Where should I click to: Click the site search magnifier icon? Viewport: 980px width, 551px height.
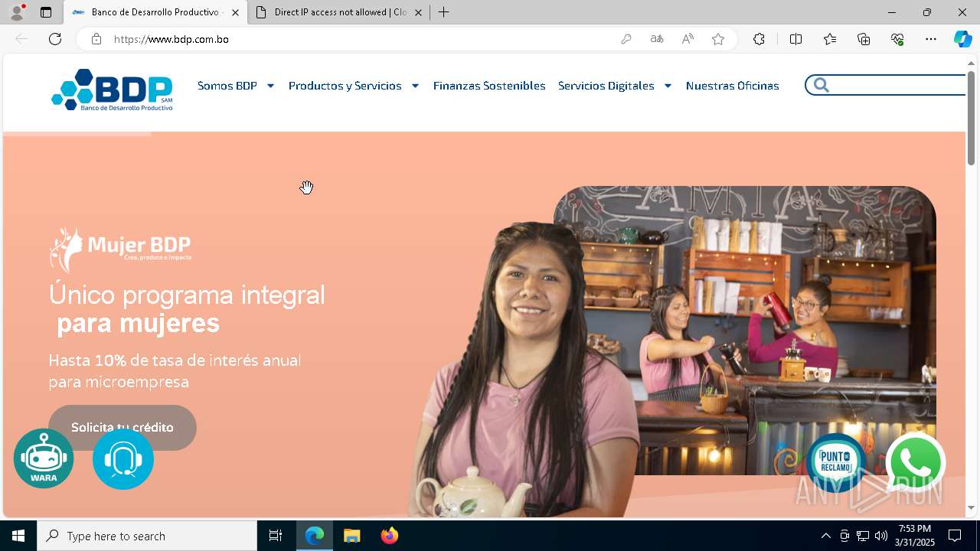pyautogui.click(x=822, y=85)
